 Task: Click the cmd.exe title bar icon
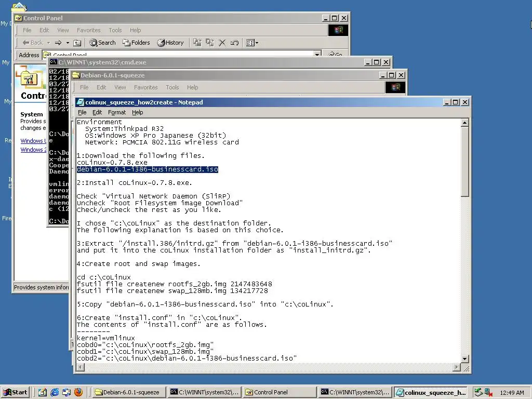tap(53, 62)
